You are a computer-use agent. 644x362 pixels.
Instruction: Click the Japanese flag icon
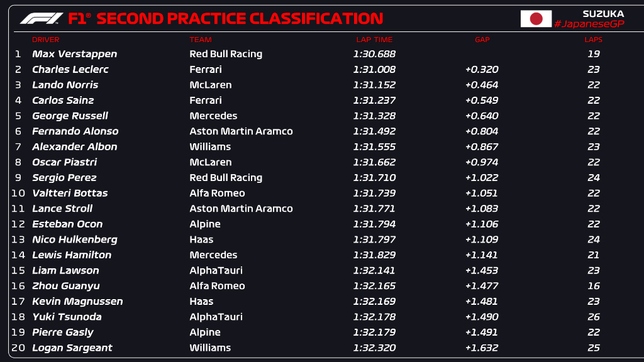pyautogui.click(x=536, y=18)
